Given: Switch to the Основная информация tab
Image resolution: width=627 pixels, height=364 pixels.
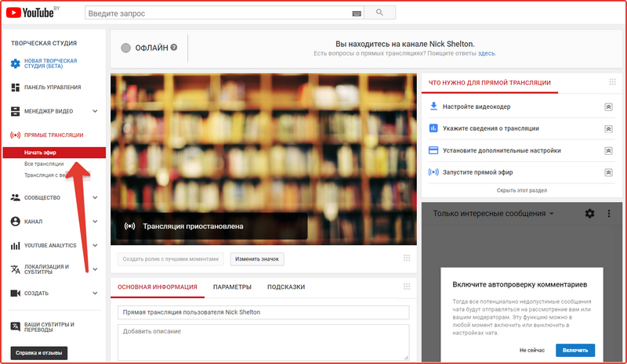Looking at the screenshot, I should [x=158, y=287].
